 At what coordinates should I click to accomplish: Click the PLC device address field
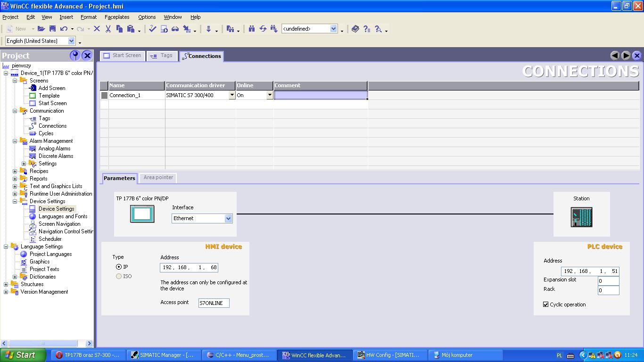point(590,271)
